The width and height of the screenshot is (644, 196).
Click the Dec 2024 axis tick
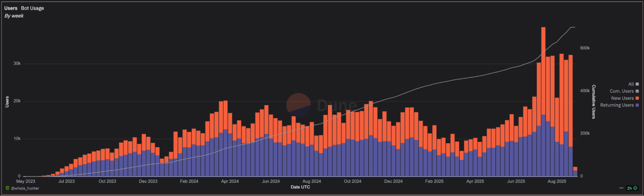[x=393, y=181]
